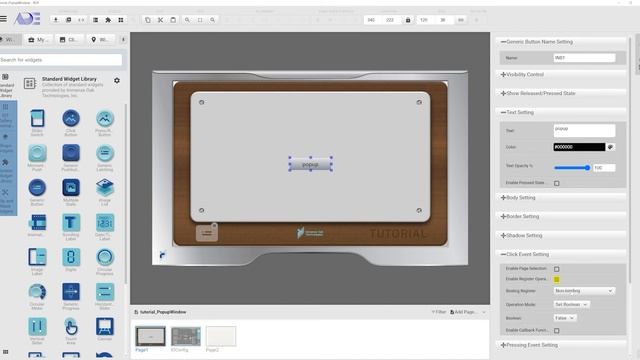Click the Cut scissors icon
640x360 pixels.
[x=160, y=20]
